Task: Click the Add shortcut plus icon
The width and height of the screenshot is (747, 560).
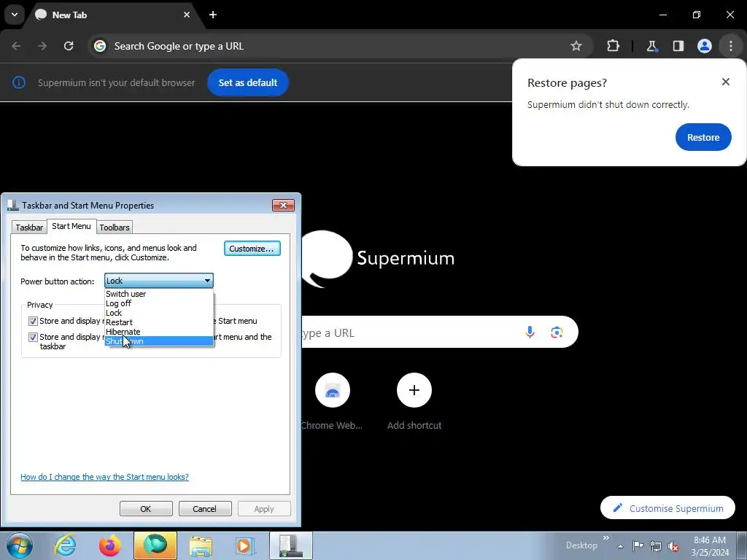Action: pos(414,391)
